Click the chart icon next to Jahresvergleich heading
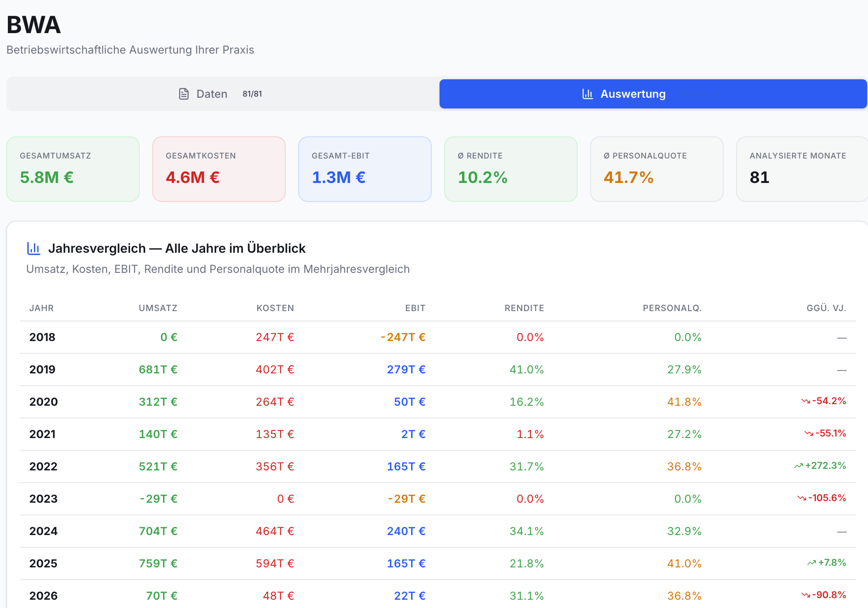This screenshot has width=868, height=608. 34,248
